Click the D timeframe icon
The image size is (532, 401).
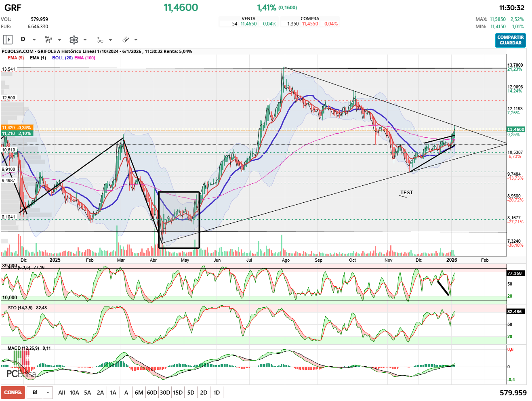[23, 40]
